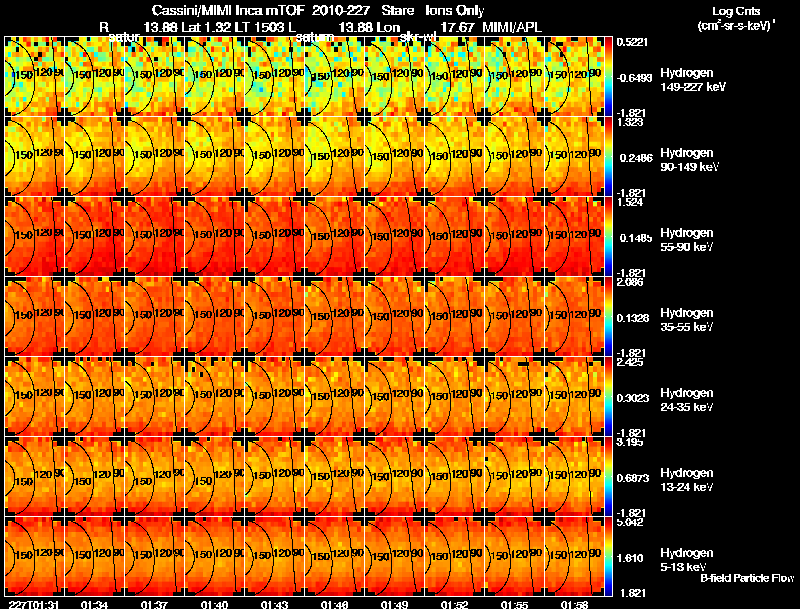Select the 01:34 time label
The image size is (800, 609).
(x=94, y=604)
